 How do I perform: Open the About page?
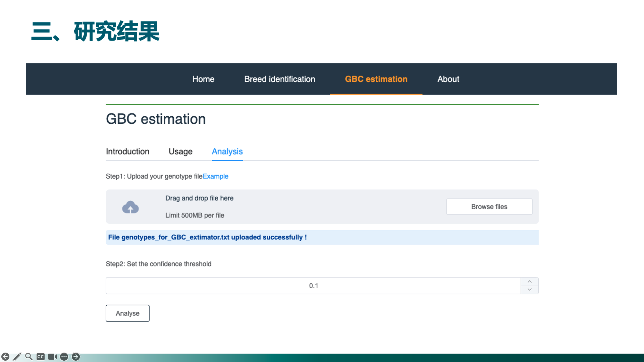click(x=448, y=79)
